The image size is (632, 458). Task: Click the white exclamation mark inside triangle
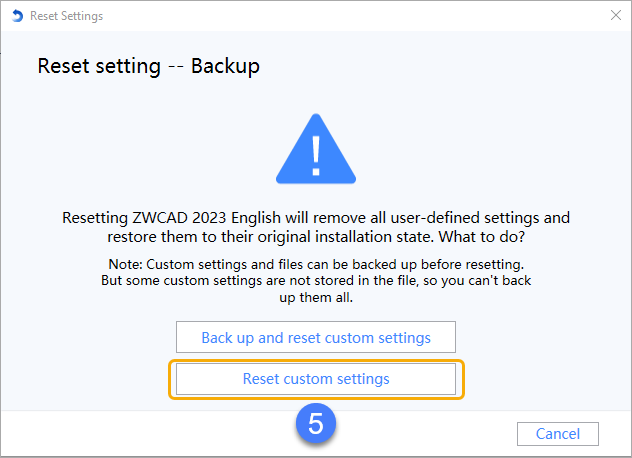coord(316,156)
